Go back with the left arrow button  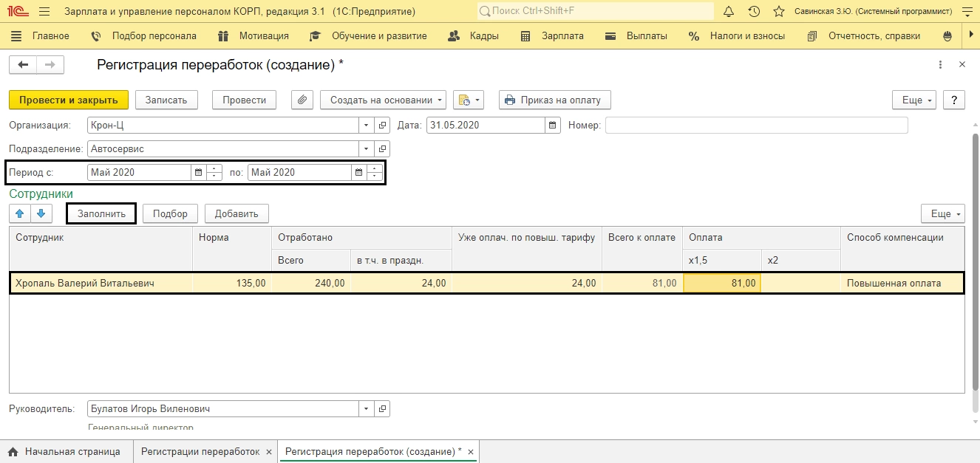(x=23, y=65)
